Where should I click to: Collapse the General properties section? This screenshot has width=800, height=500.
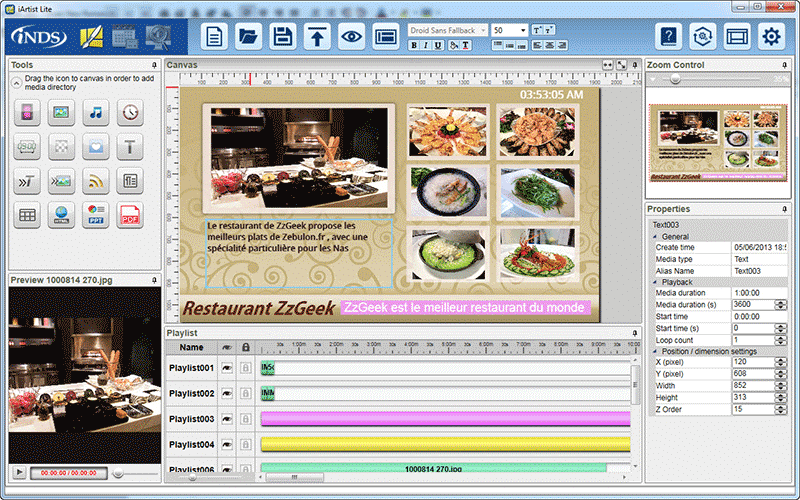655,237
